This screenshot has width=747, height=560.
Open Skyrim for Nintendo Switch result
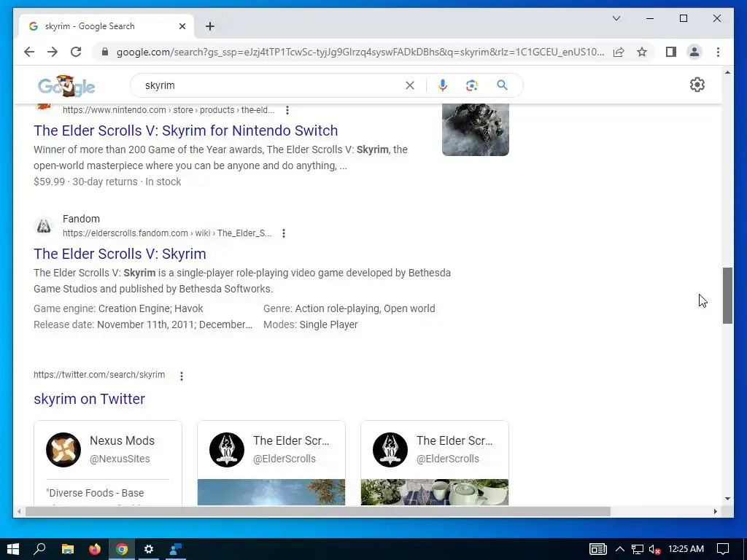point(186,131)
